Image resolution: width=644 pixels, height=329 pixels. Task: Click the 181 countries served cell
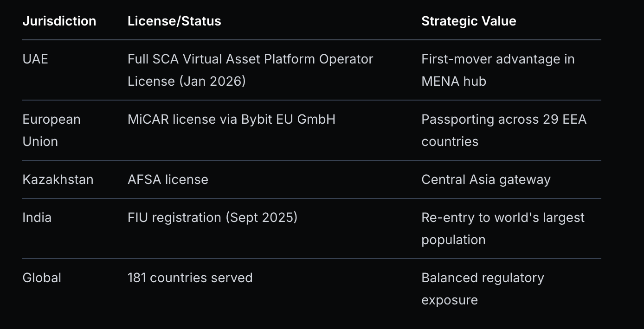point(190,278)
